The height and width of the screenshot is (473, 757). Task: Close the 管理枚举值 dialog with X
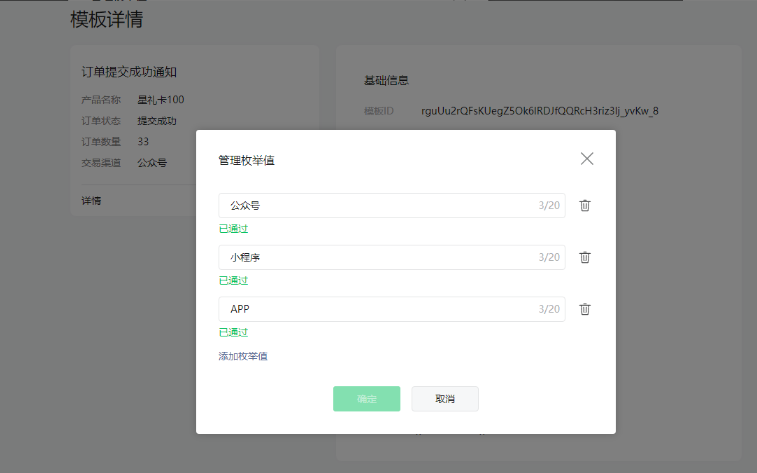tap(587, 159)
